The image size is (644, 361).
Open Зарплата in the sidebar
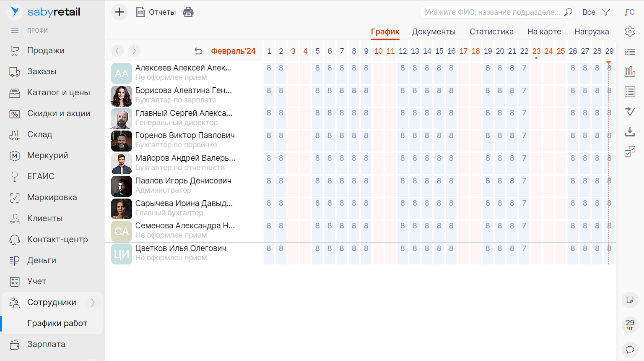point(46,344)
